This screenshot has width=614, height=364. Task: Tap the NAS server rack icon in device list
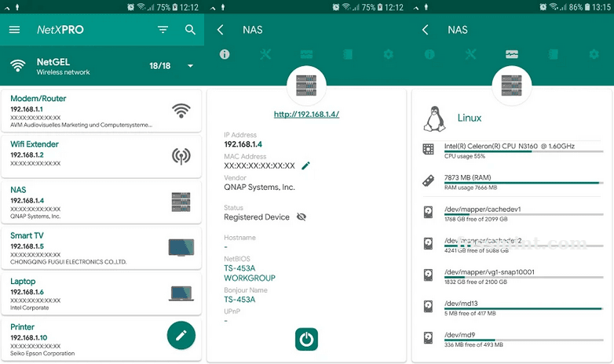181,202
